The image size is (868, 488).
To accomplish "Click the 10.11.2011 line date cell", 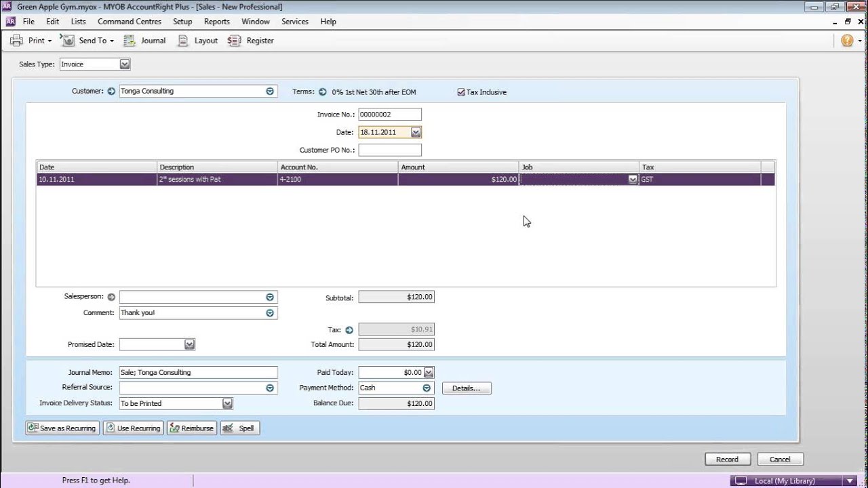I will pyautogui.click(x=97, y=180).
